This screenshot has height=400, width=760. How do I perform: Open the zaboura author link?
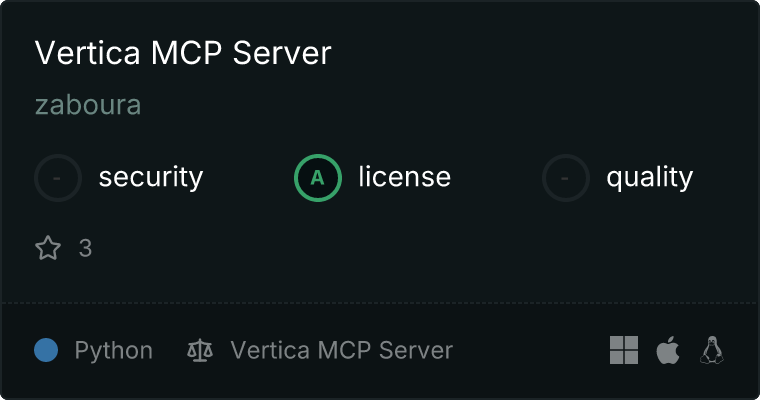pyautogui.click(x=88, y=105)
